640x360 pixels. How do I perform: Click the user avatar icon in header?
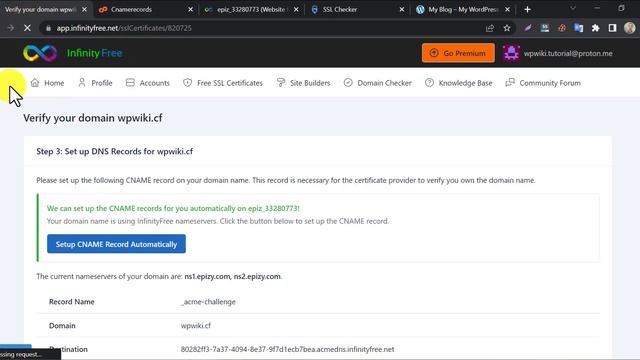click(x=511, y=53)
